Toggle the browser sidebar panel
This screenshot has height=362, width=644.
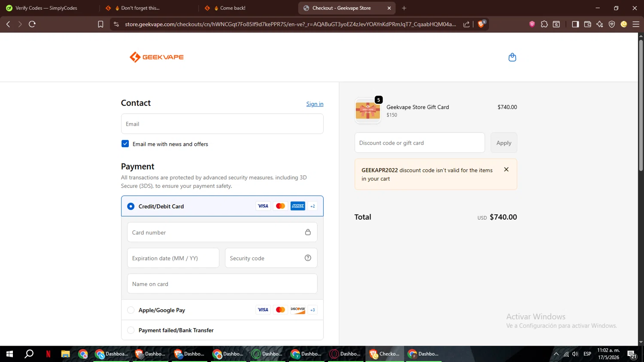pyautogui.click(x=575, y=24)
